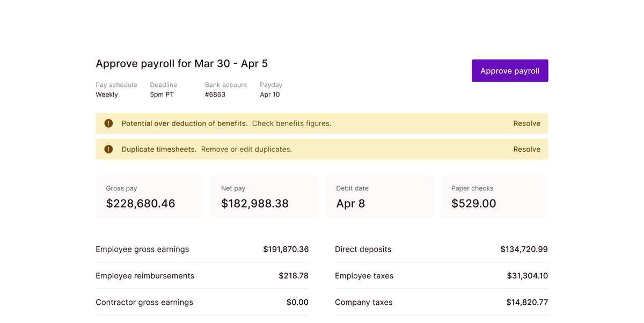Select the Employee reimbursements amount
The image size is (644, 323).
point(294,275)
